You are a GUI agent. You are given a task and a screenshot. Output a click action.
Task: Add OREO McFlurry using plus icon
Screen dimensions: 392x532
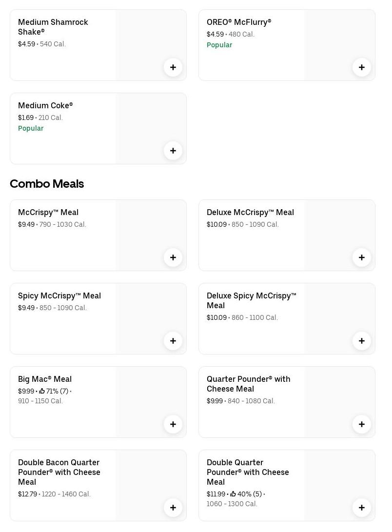(362, 67)
